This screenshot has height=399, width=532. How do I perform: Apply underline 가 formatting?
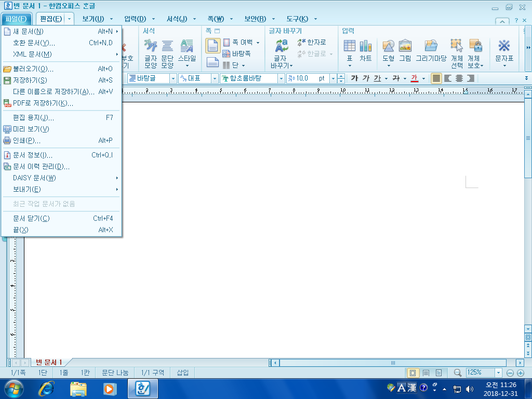377,78
